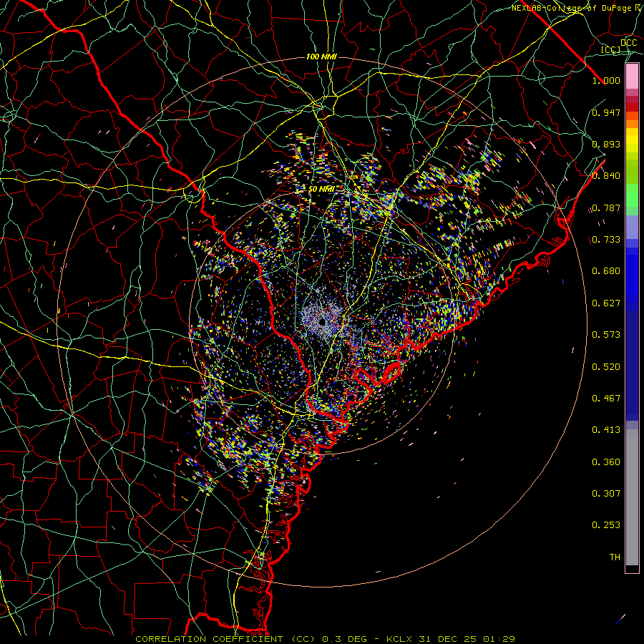
Task: Click the 0.307 scale label
Action: 606,494
